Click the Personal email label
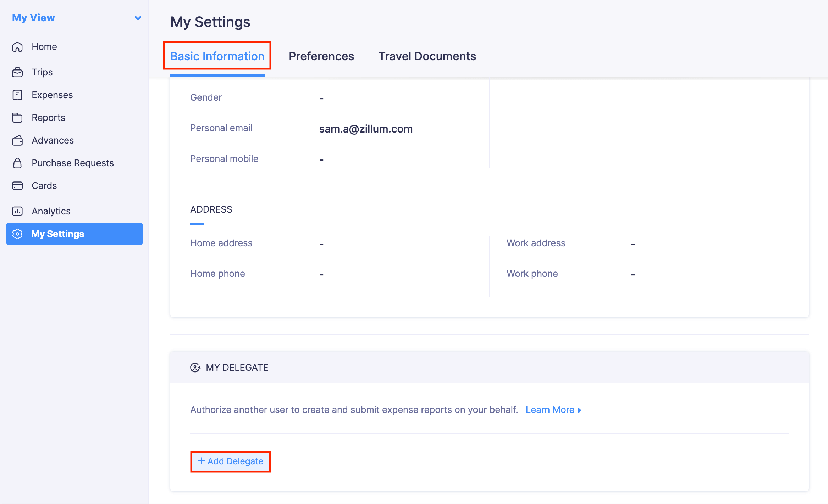Image resolution: width=828 pixels, height=504 pixels. (x=221, y=128)
